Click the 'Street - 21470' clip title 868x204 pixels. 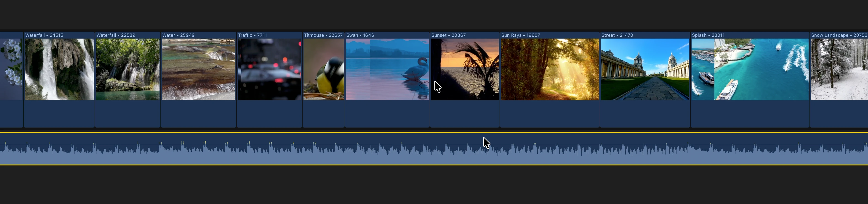click(617, 35)
